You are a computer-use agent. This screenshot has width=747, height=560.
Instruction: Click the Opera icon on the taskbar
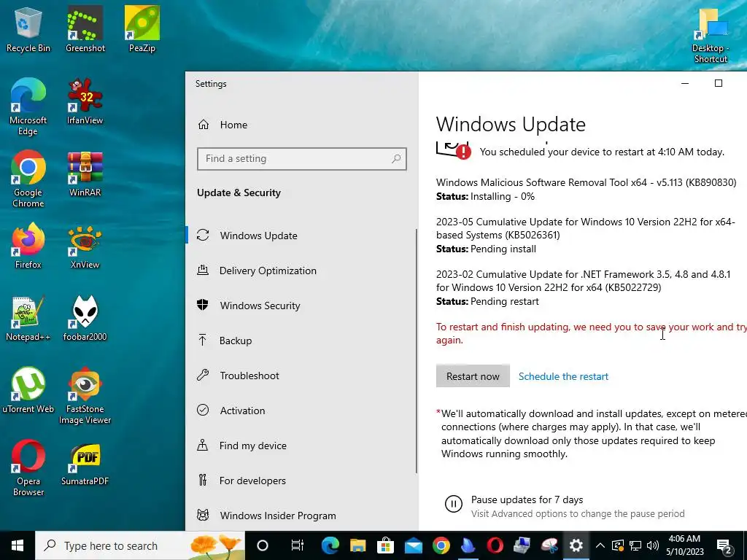pyautogui.click(x=495, y=545)
